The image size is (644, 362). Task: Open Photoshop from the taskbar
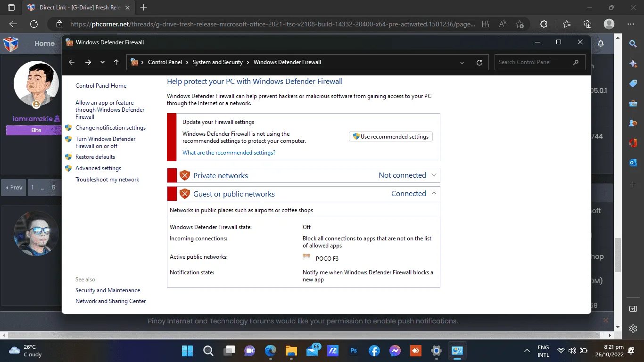pyautogui.click(x=353, y=351)
